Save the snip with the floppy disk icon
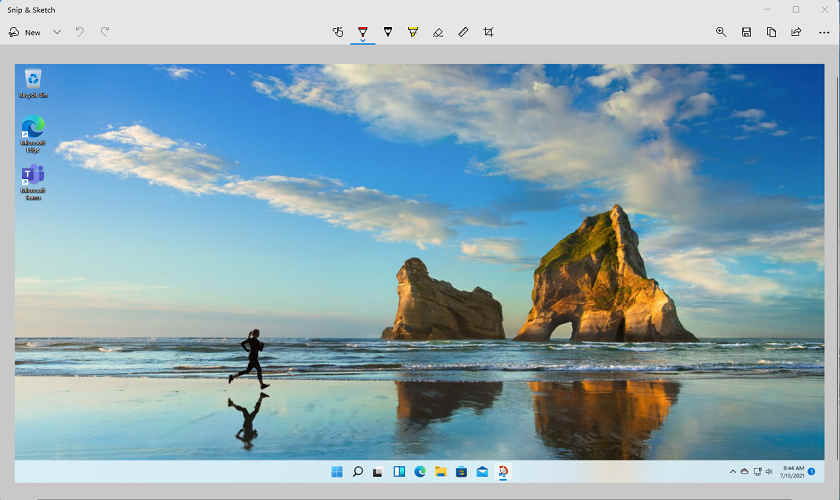Image resolution: width=840 pixels, height=500 pixels. (746, 32)
